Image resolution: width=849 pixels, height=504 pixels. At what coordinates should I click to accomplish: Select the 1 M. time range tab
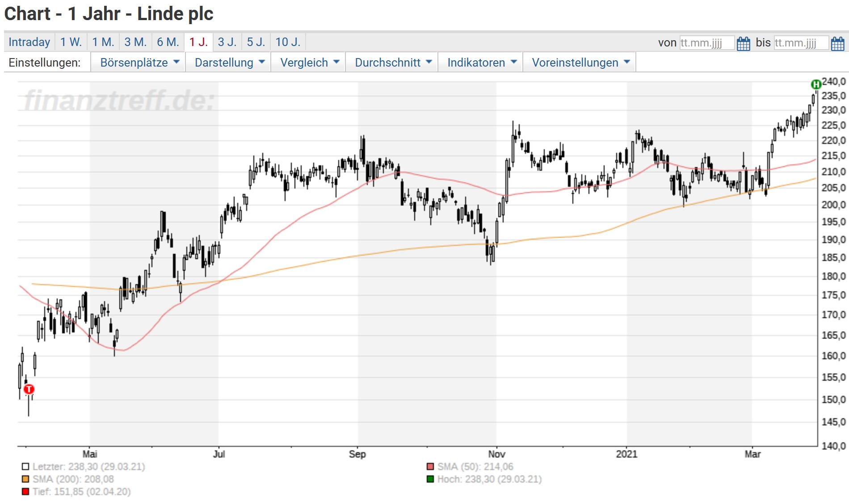click(x=103, y=42)
